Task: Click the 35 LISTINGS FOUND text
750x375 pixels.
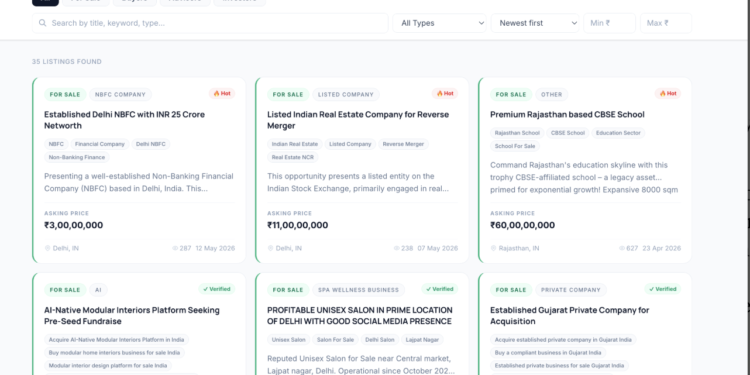Action: coord(66,62)
